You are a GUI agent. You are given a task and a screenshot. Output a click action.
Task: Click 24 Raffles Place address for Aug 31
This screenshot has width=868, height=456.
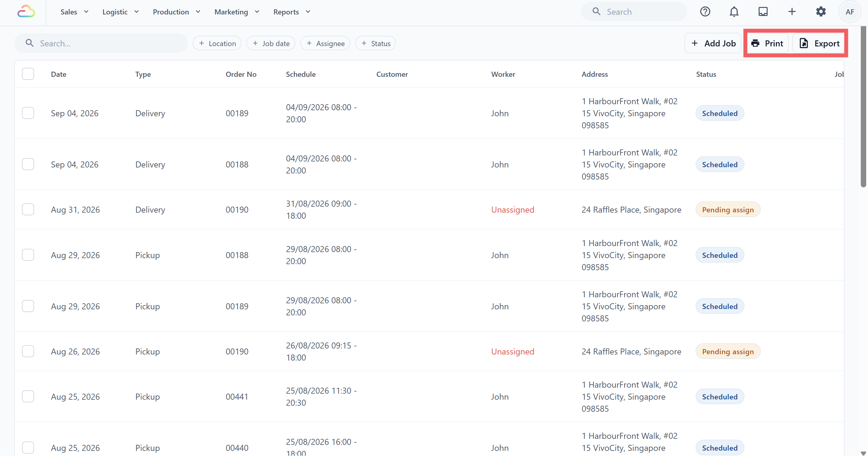631,210
